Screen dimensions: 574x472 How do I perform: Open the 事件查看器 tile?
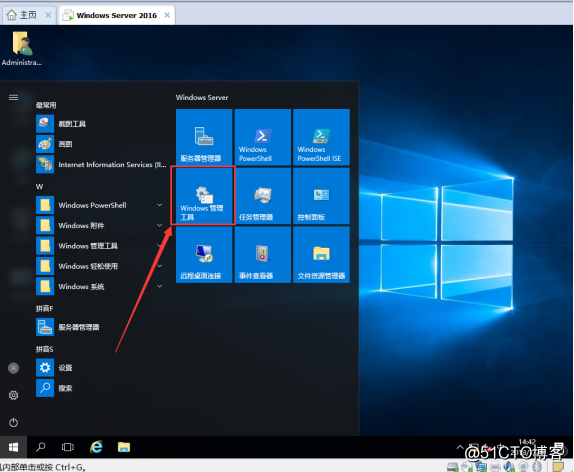pos(262,254)
